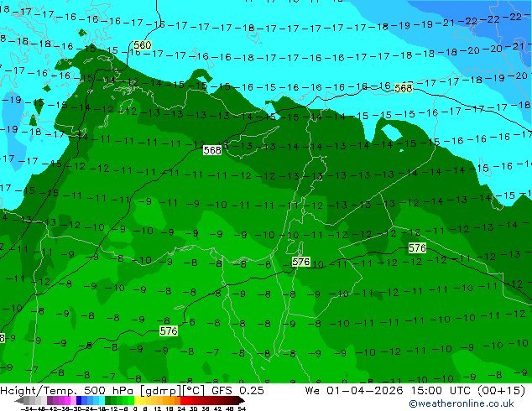Viewport: 532px width, 411px height.
Task: Click the left arrow end of the color scale
Action: pos(18,400)
